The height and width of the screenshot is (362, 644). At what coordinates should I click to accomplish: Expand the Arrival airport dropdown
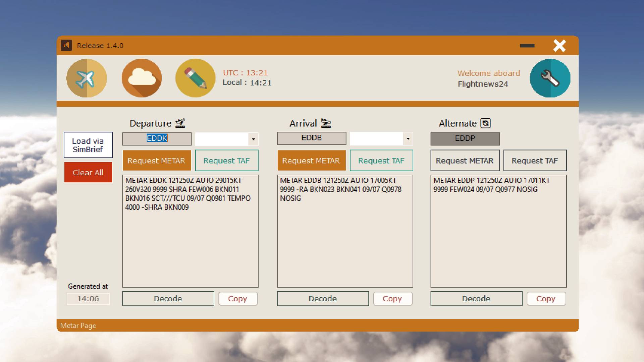[408, 138]
